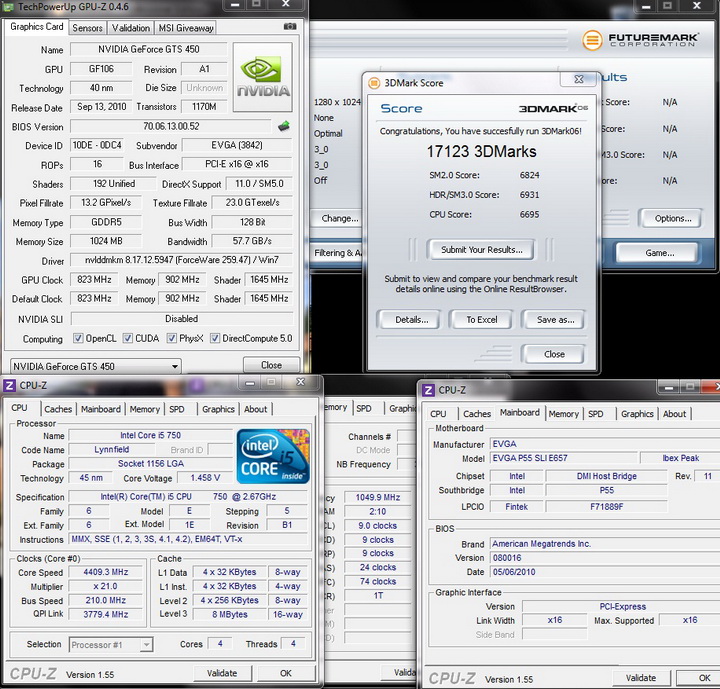
Task: Click the Details... button in score dialog
Action: pyautogui.click(x=408, y=320)
